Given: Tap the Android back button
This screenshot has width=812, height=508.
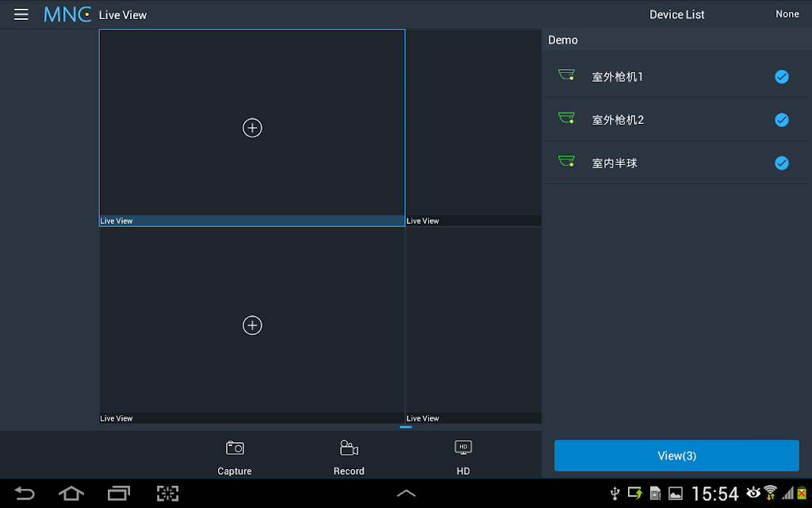Looking at the screenshot, I should point(24,494).
